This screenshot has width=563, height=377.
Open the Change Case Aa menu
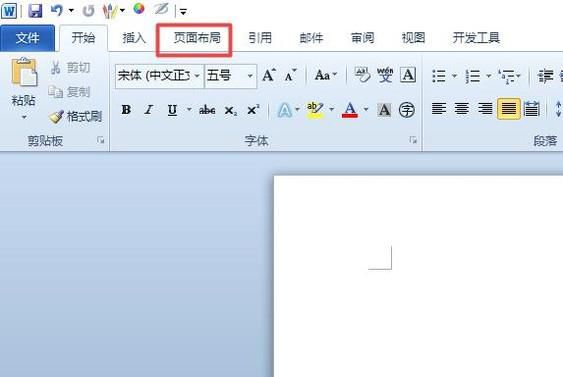click(x=326, y=75)
